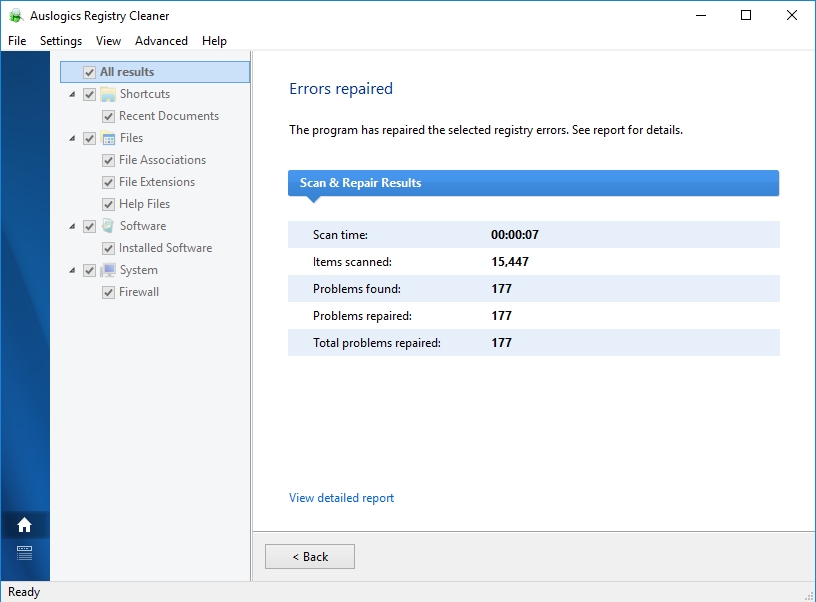Screen dimensions: 816x602
Task: Uncheck File Extensions
Action: click(108, 182)
